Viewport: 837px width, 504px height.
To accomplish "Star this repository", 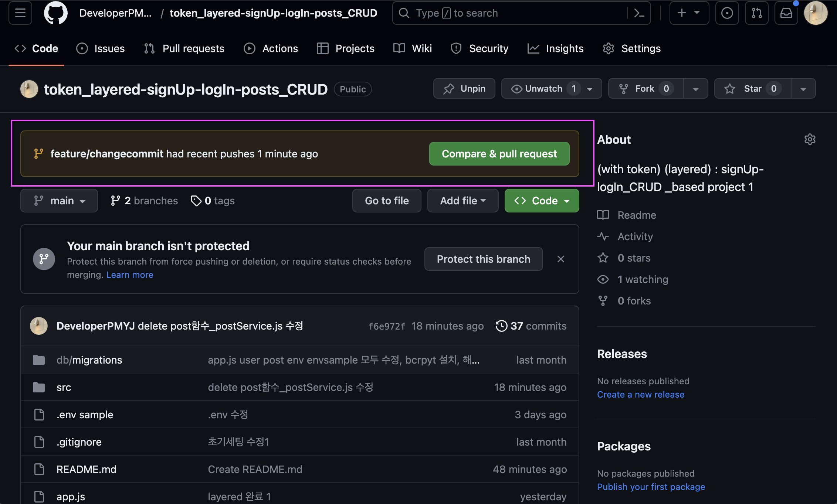I will point(753,89).
